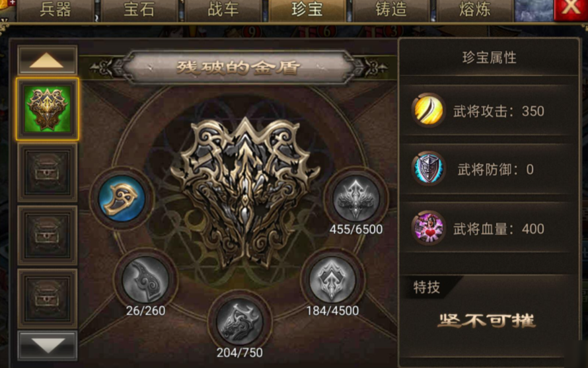Tap the 坚不可摧 special skill name
The height and width of the screenshot is (368, 588).
[x=486, y=320]
